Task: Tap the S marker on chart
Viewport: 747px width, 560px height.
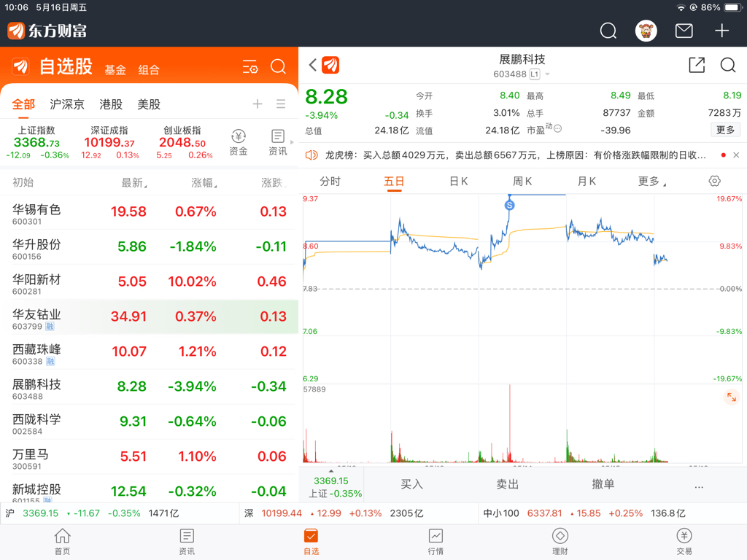Action: pyautogui.click(x=509, y=205)
